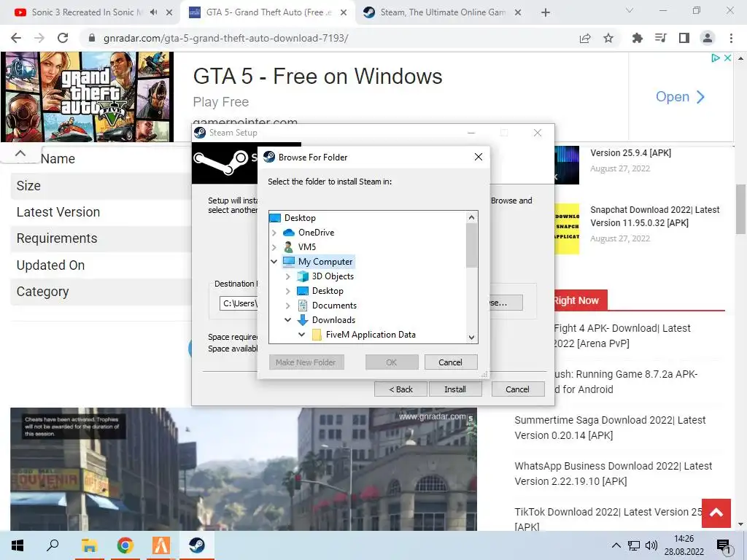
Task: Close the Steam browser tab
Action: pos(518,12)
